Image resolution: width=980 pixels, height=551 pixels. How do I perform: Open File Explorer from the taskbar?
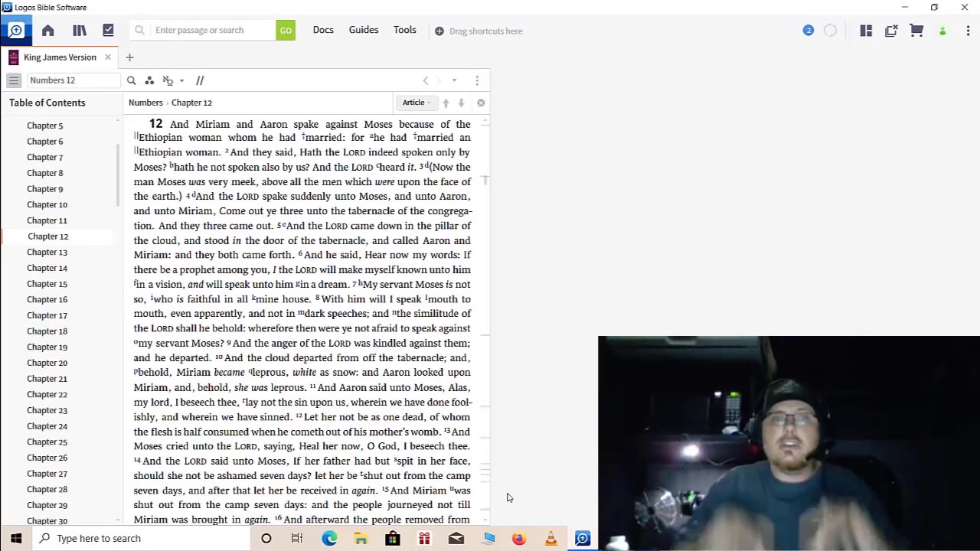tap(361, 538)
